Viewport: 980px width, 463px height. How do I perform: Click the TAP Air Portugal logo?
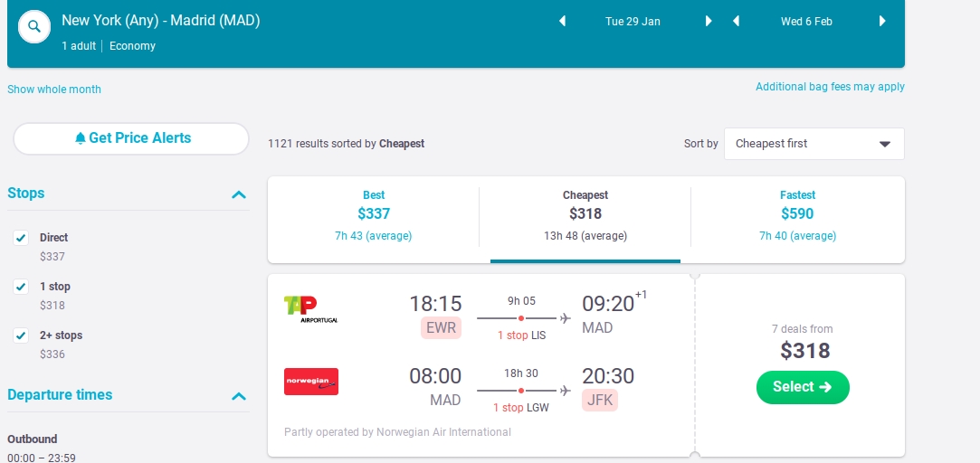point(310,309)
